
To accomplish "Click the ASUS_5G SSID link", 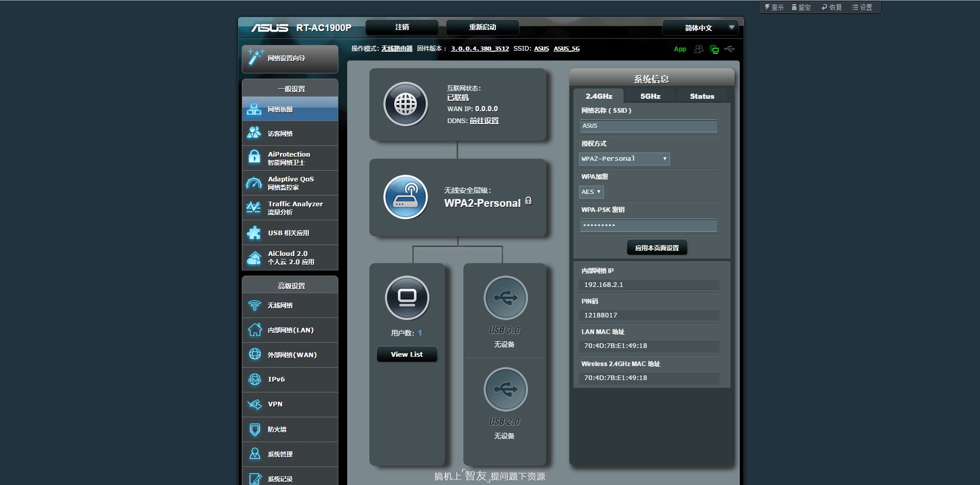I will (x=567, y=49).
